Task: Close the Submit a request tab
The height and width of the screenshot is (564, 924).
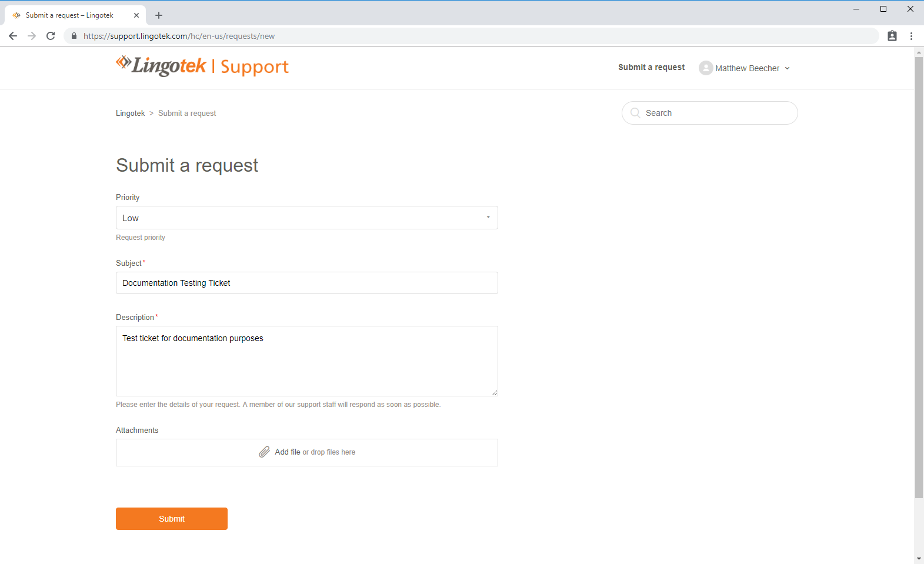Action: coord(136,15)
